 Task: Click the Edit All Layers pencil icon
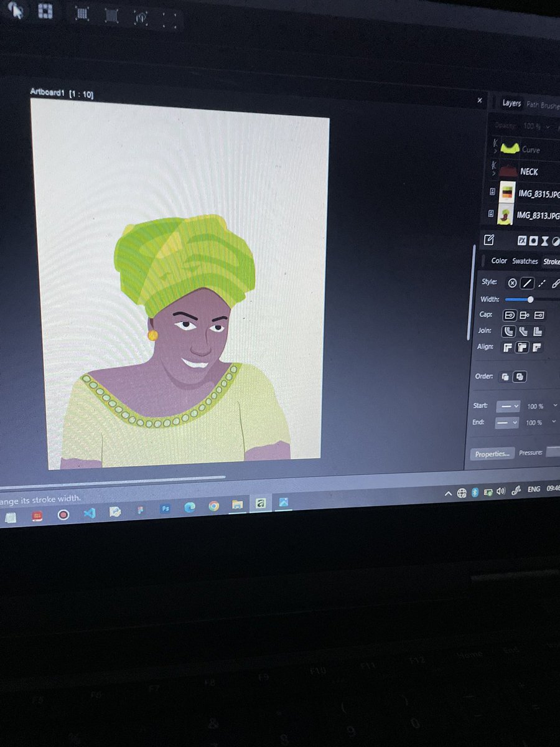point(489,240)
